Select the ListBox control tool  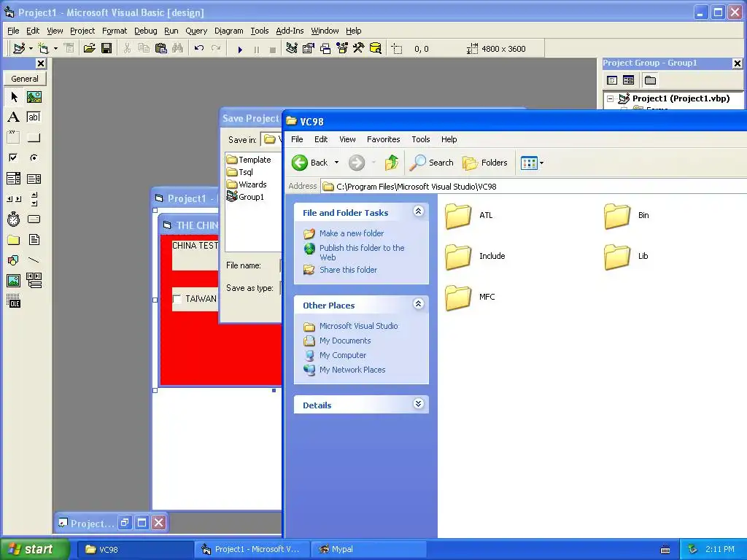pos(34,179)
